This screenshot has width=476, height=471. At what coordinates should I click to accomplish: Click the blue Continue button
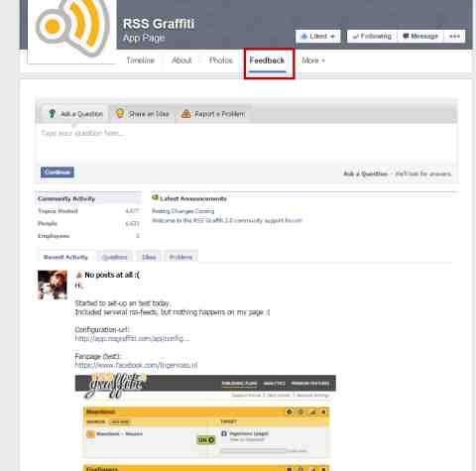click(58, 173)
